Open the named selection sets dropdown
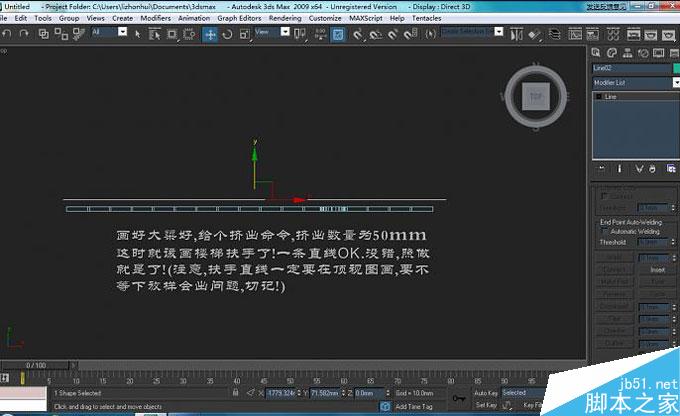680x416 pixels. (499, 32)
